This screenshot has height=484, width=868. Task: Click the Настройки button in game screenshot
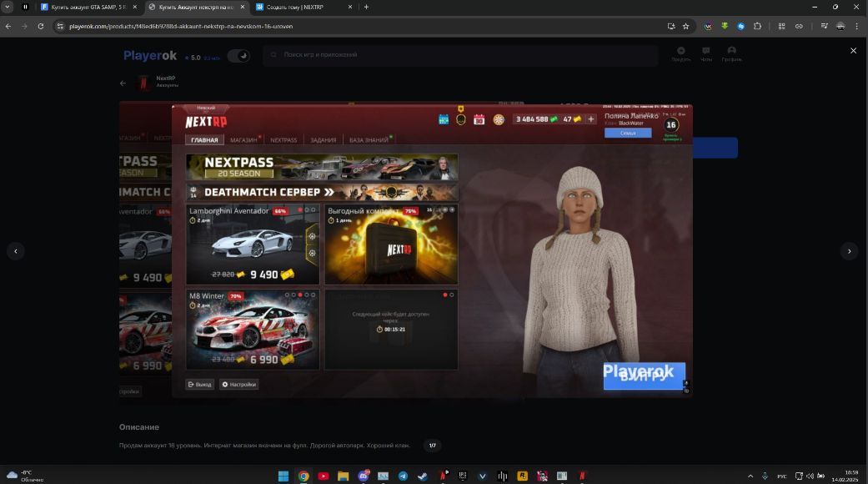(239, 385)
